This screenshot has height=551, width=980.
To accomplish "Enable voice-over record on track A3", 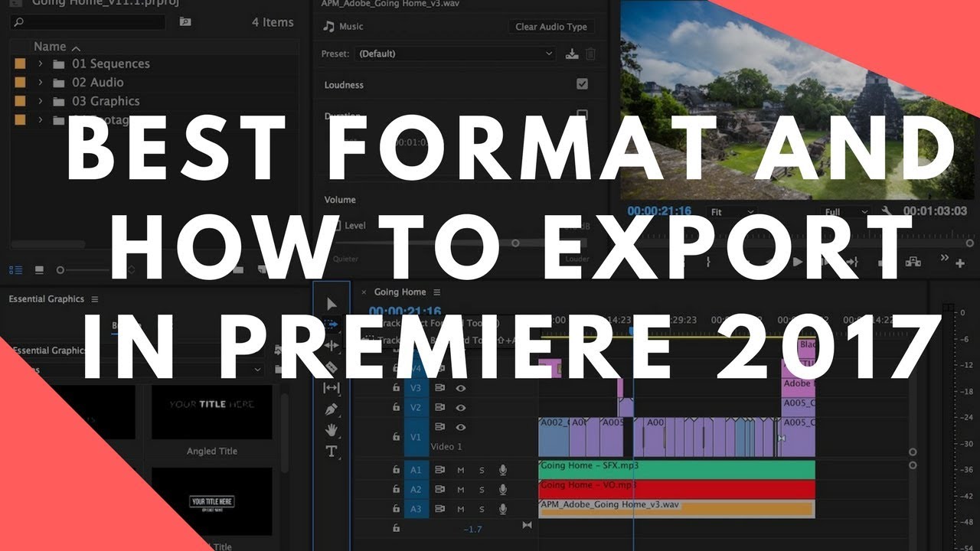I will 503,508.
